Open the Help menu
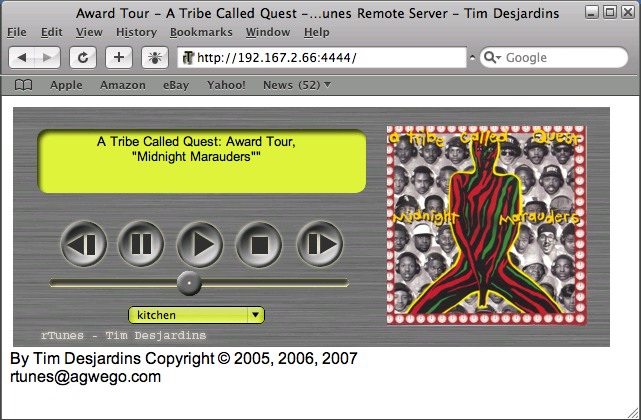The height and width of the screenshot is (420, 641). (316, 32)
